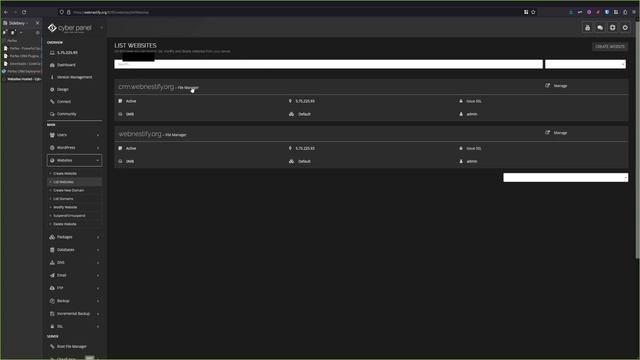Go back in browser history
The image size is (640, 360).
click(6, 12)
